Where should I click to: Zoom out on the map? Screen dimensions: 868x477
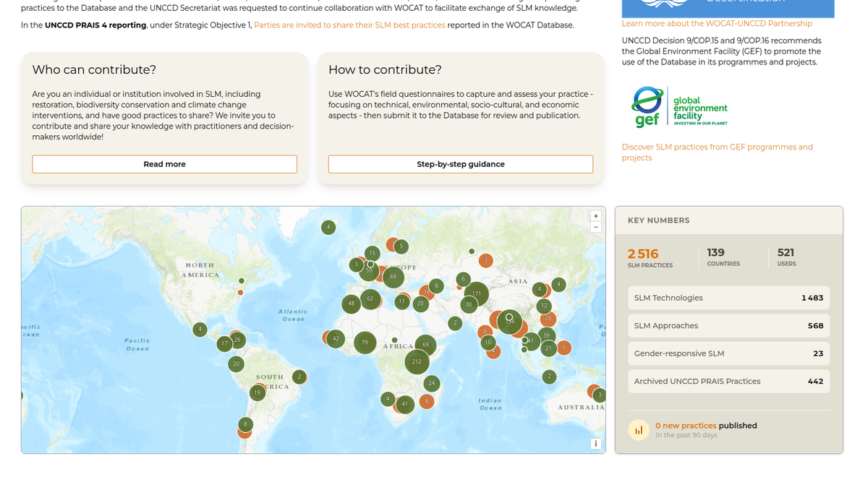pos(595,227)
